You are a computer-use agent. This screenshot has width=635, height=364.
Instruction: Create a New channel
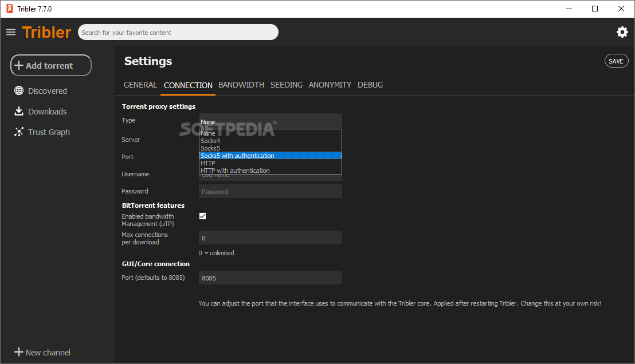tap(42, 353)
